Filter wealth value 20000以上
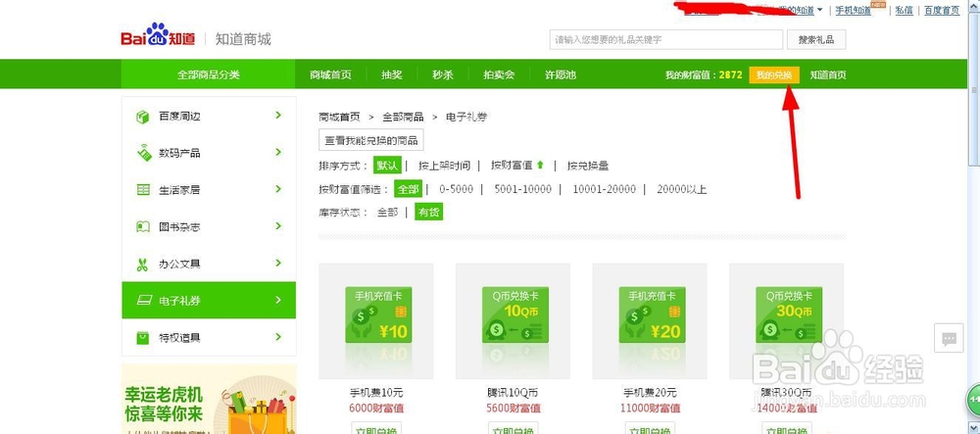980x434 pixels. [682, 188]
